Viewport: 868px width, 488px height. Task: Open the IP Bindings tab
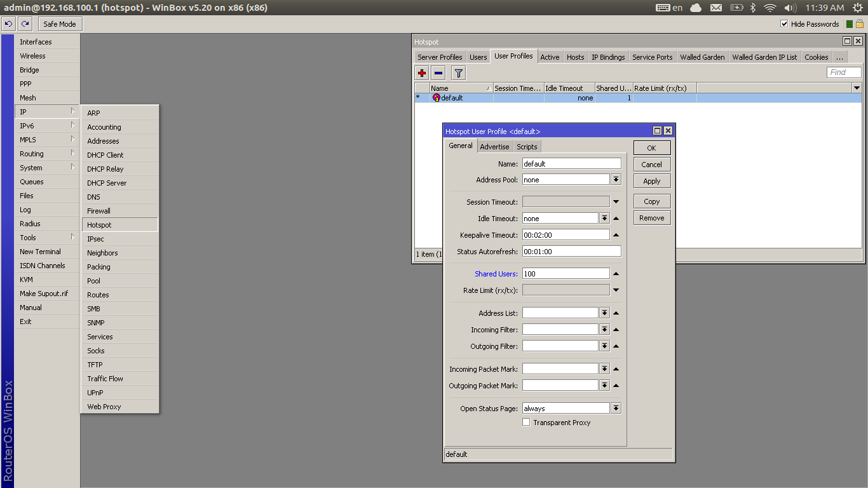pos(608,57)
